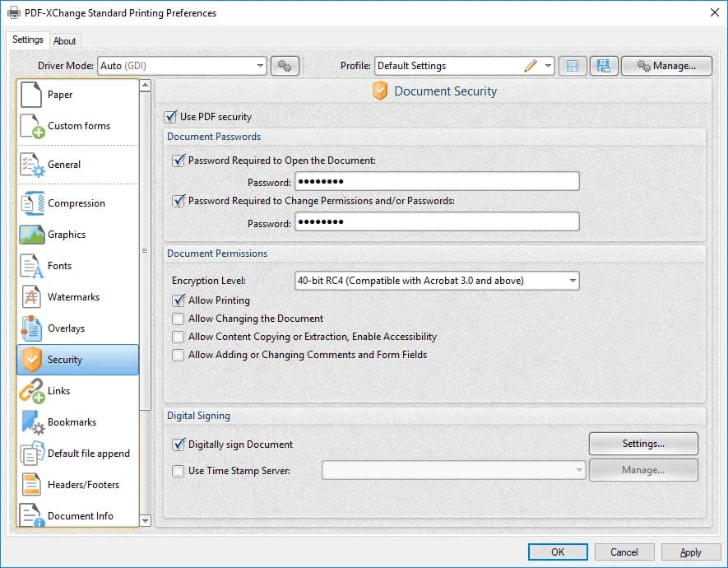Uncheck Use PDF security
The width and height of the screenshot is (728, 568).
(x=171, y=117)
